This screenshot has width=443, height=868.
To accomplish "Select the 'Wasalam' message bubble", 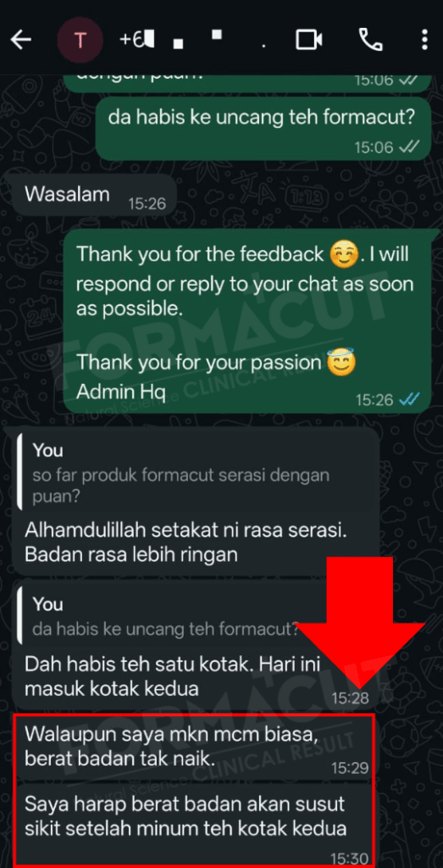I will (x=90, y=195).
